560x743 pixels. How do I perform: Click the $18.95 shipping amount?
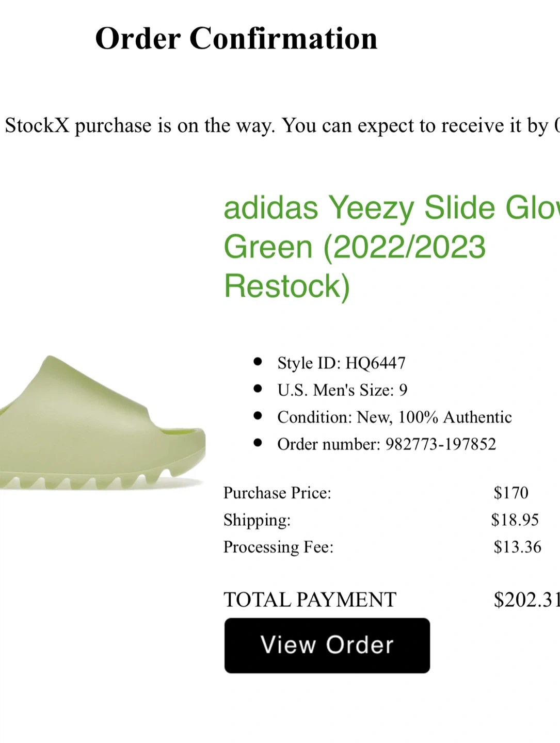click(515, 520)
